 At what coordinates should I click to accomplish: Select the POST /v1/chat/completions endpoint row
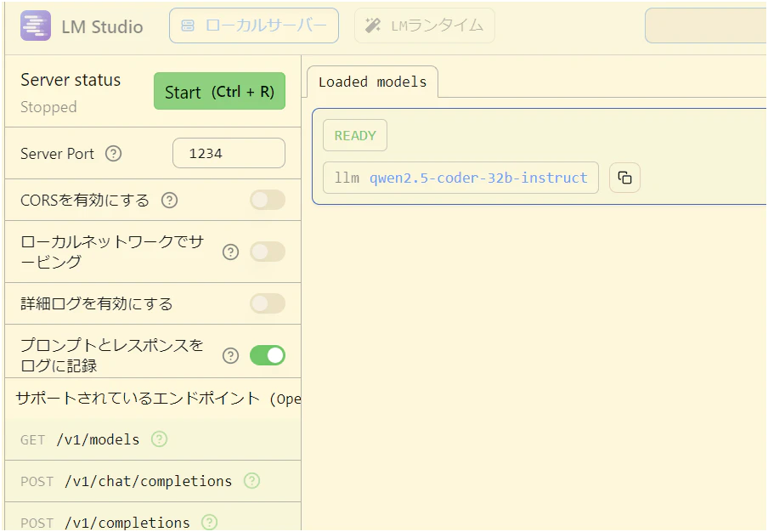point(153,481)
